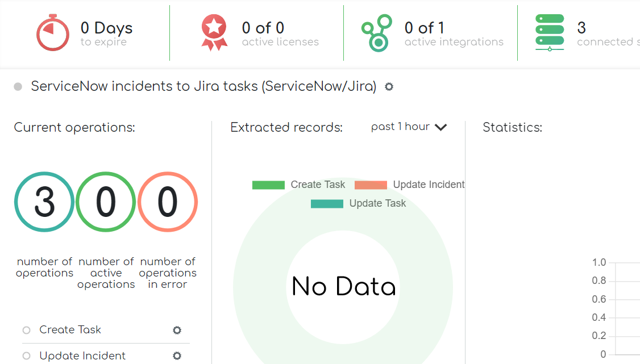Click the expiration timer icon
This screenshot has width=640, height=364.
click(52, 33)
